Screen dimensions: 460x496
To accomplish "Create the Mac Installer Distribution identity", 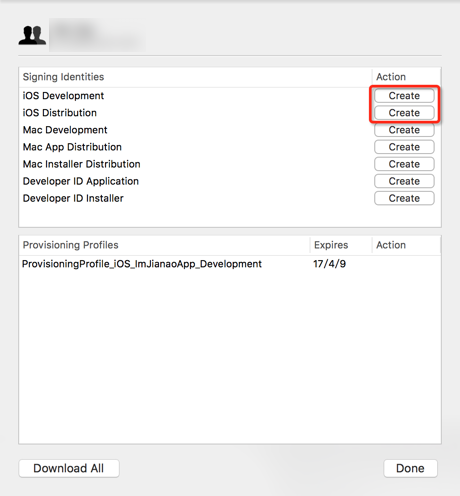I will pos(404,164).
